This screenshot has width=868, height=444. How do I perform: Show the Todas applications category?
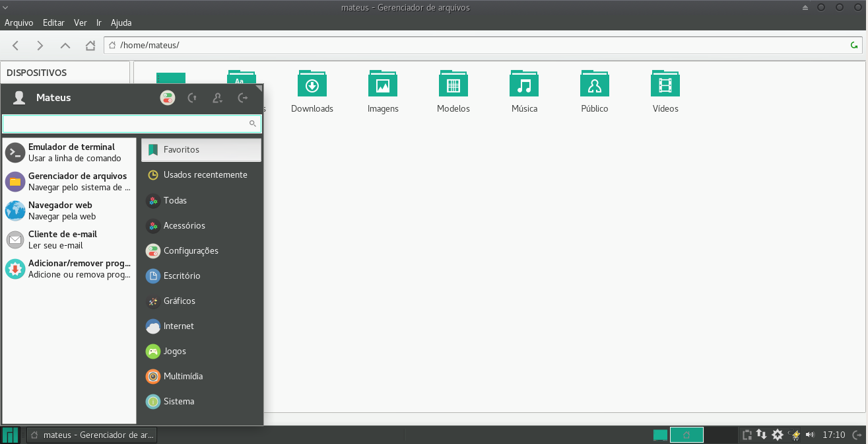[201, 200]
